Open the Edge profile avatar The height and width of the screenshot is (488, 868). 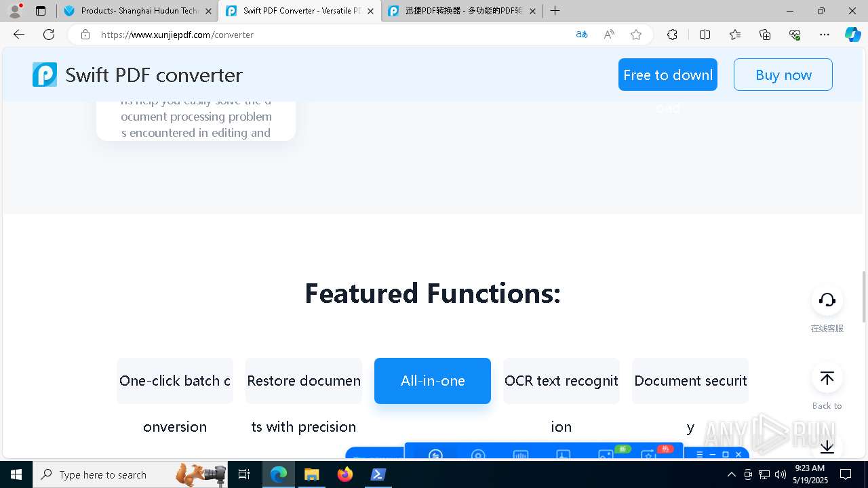(x=15, y=11)
